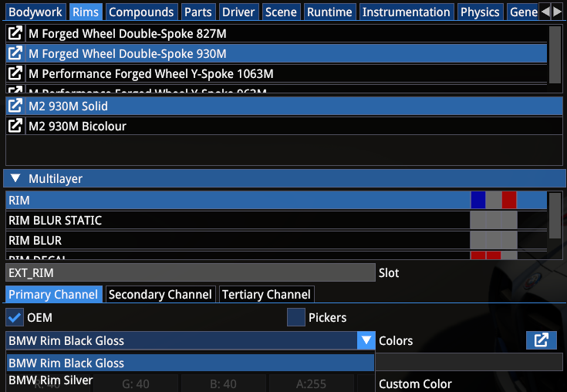The height and width of the screenshot is (392, 567).
Task: Select the Tertiary Channel tab
Action: (x=266, y=294)
